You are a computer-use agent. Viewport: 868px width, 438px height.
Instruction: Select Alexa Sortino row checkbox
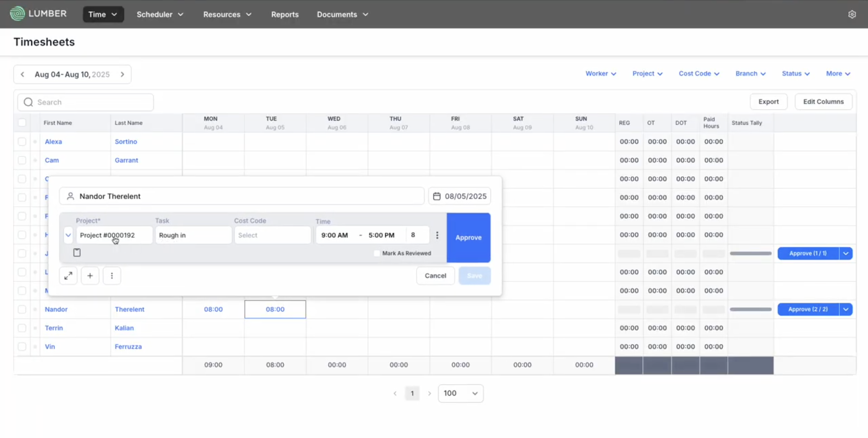coord(22,142)
